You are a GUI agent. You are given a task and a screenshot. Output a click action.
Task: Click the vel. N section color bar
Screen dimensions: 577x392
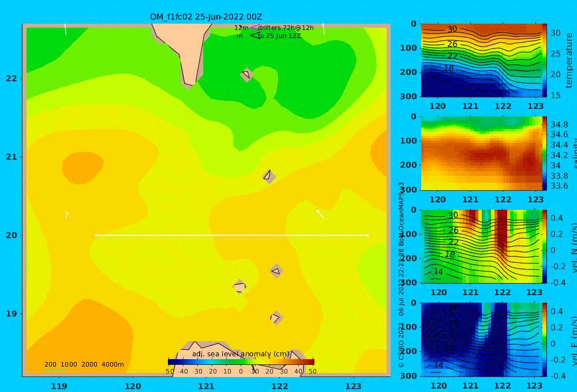545,246
